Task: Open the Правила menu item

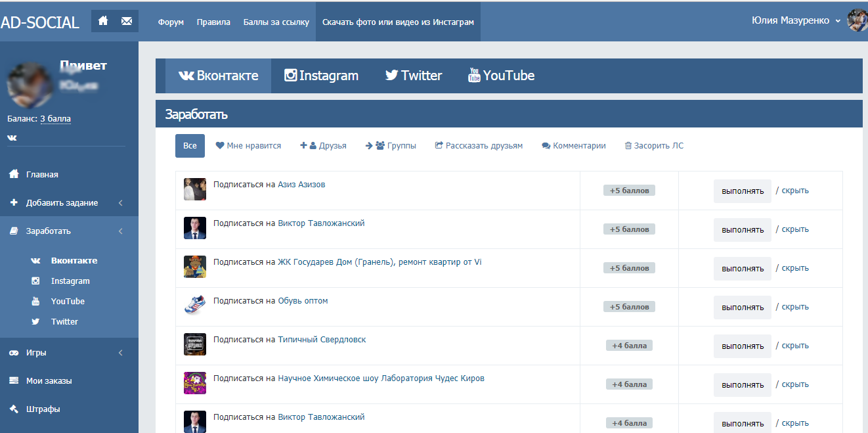Action: (x=213, y=22)
